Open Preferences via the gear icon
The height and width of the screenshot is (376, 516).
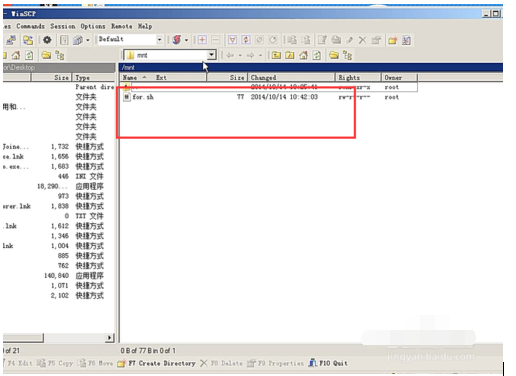click(x=47, y=40)
